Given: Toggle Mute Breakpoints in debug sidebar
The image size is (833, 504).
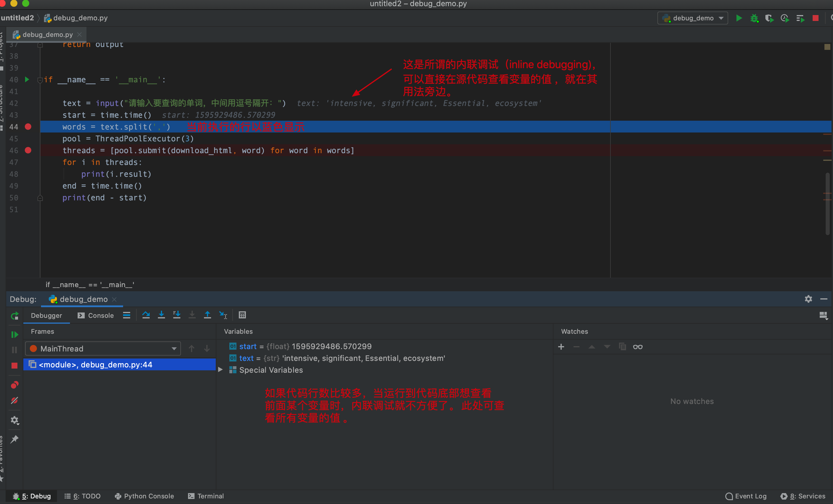Looking at the screenshot, I should click(x=14, y=400).
